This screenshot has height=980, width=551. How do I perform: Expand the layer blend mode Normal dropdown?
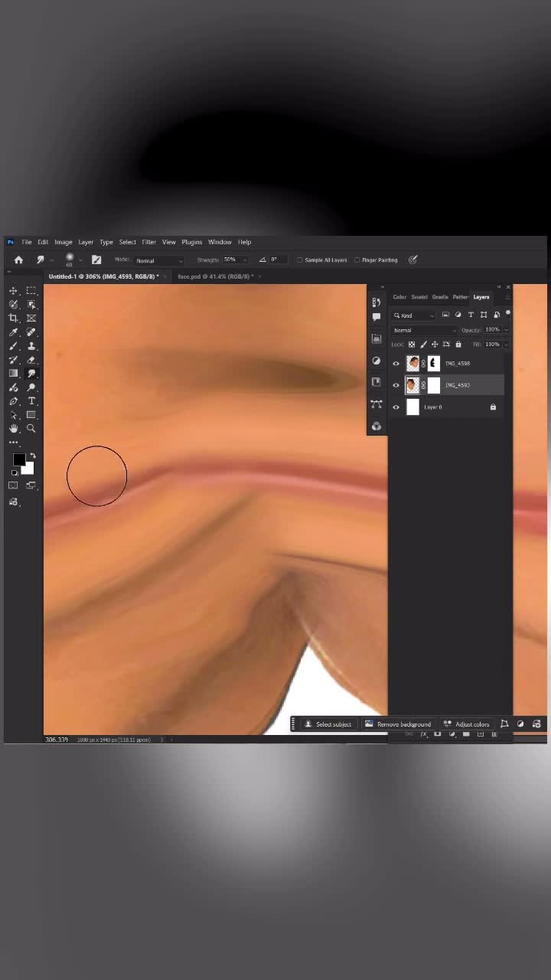424,330
